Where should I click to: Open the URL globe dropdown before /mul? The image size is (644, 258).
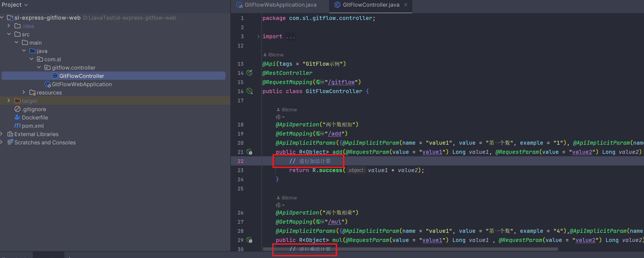[320, 222]
